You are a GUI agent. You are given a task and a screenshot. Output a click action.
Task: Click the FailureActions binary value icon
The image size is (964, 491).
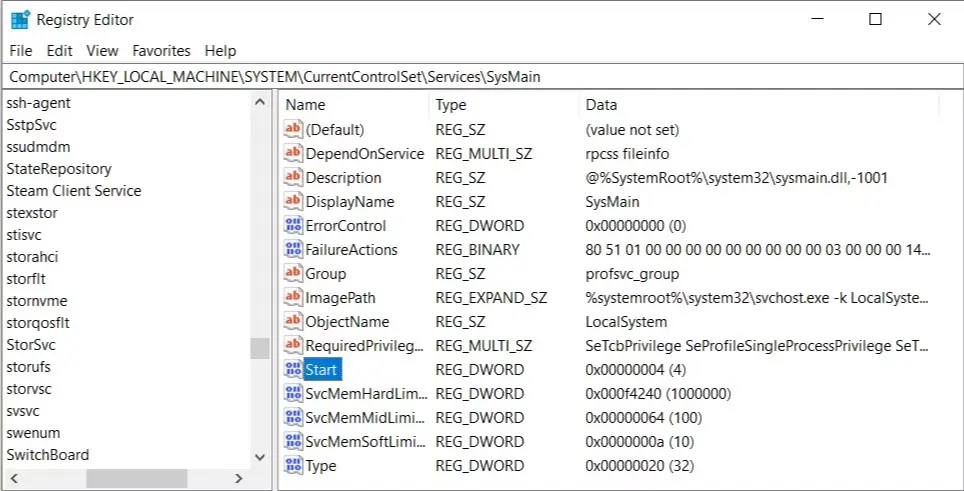point(293,249)
